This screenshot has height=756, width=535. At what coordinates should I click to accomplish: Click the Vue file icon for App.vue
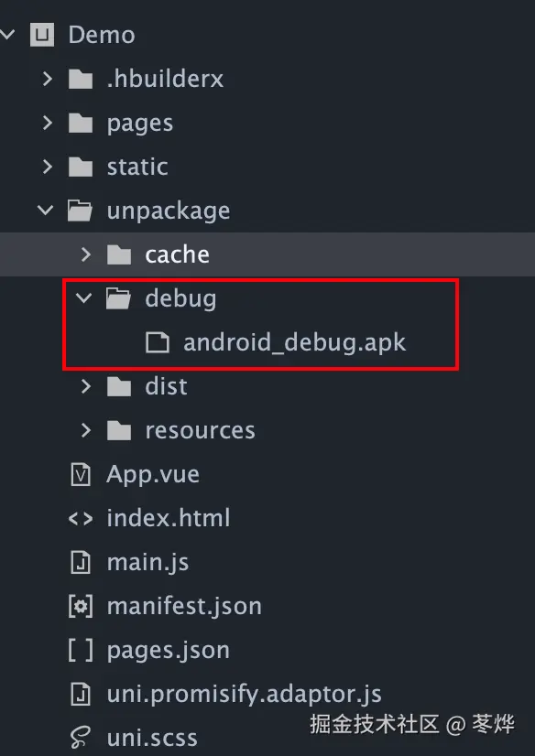point(81,474)
